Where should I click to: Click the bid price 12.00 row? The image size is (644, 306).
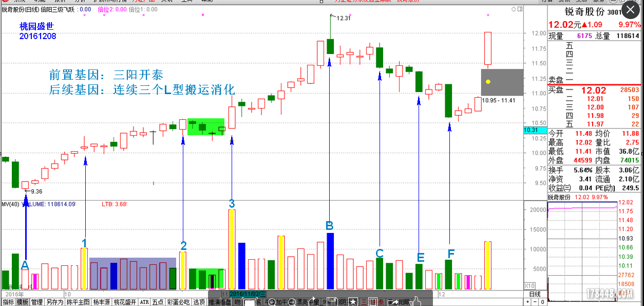click(594, 107)
